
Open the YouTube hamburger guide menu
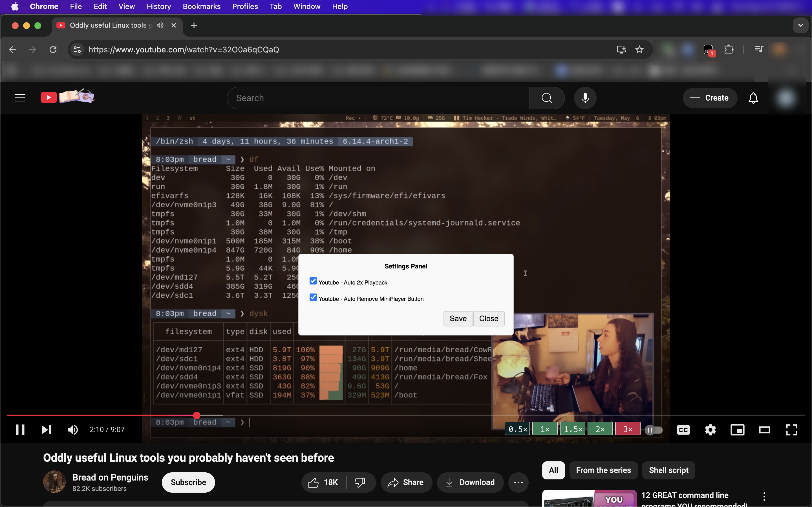coord(20,98)
